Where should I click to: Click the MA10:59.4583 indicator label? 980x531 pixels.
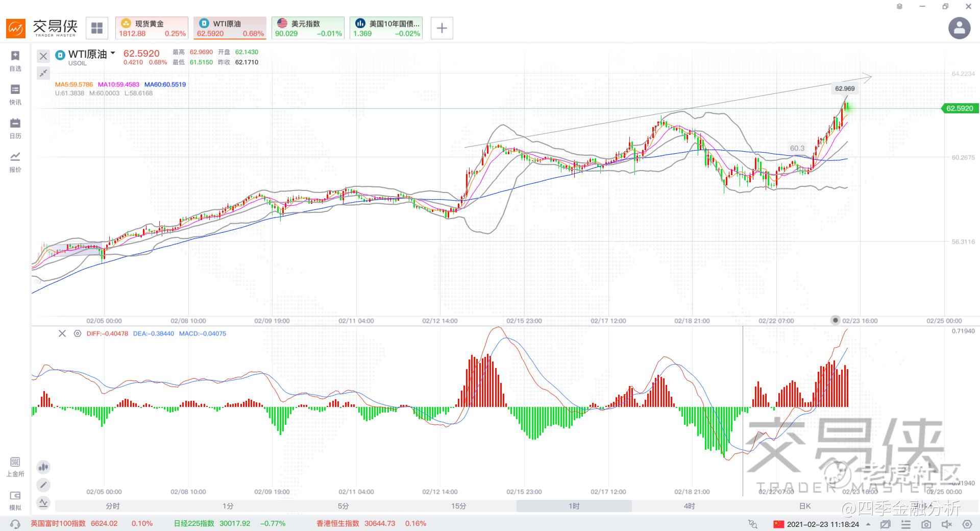click(x=118, y=85)
